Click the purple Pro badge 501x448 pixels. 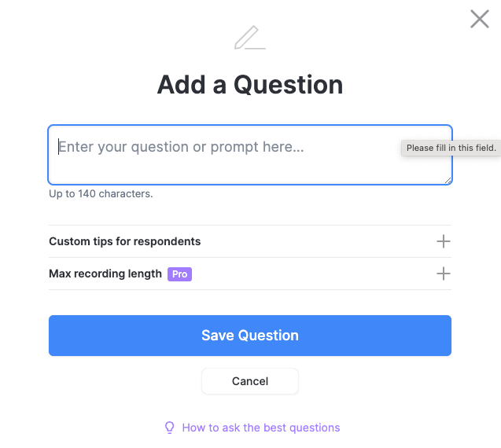(x=179, y=274)
